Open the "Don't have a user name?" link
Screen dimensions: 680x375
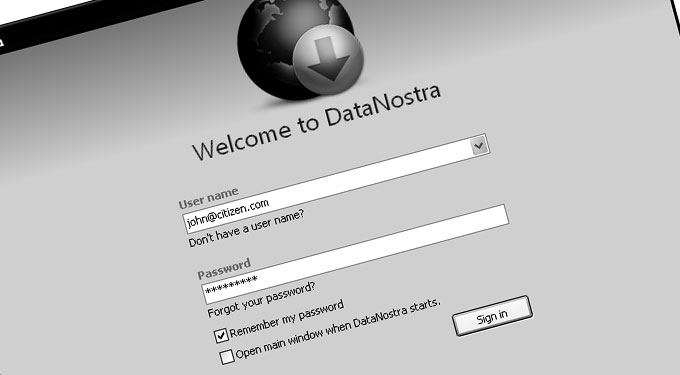click(x=246, y=228)
